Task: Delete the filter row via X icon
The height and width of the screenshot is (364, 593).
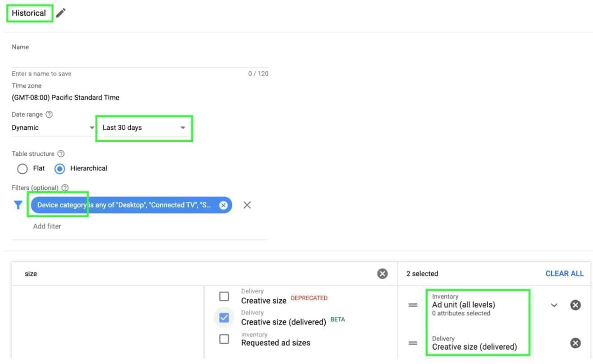Action: (247, 205)
